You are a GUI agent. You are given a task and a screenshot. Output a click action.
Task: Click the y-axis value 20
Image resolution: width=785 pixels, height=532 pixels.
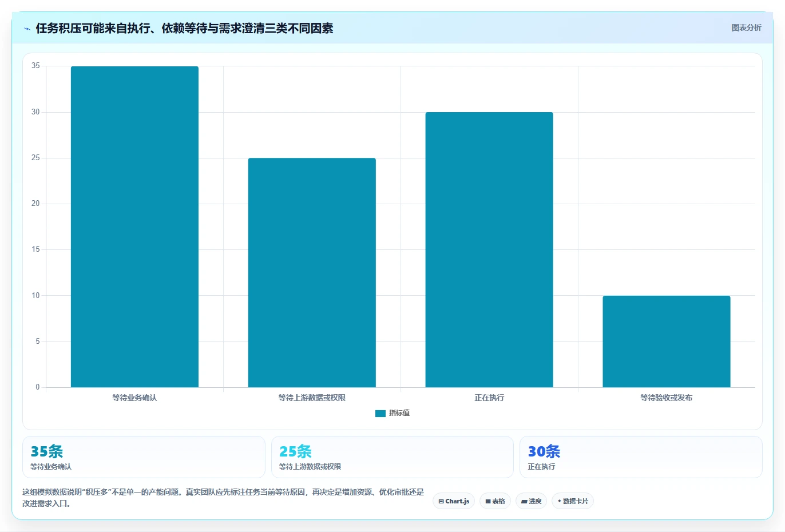[x=36, y=204]
